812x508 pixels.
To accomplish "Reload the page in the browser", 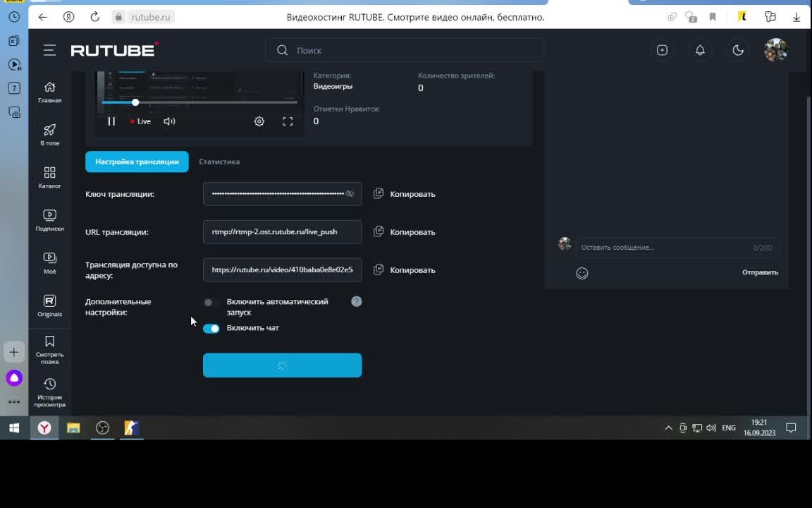I will pos(94,17).
